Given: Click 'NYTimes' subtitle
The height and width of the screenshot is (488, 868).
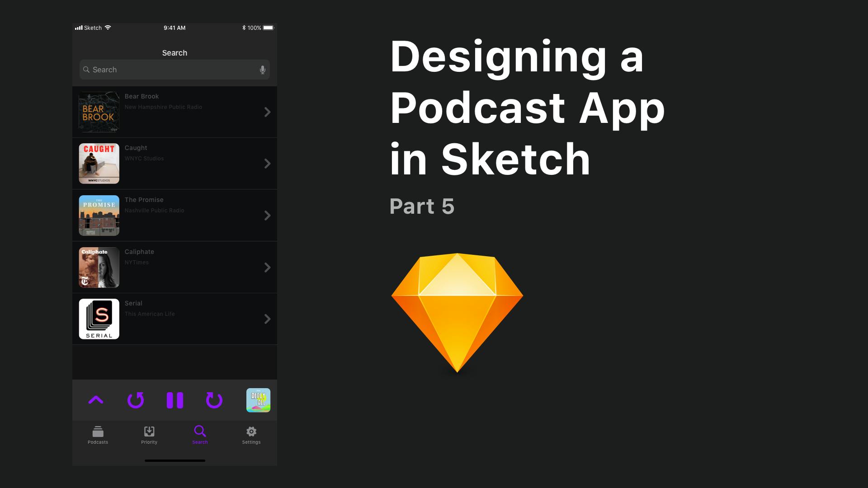Looking at the screenshot, I should (137, 263).
